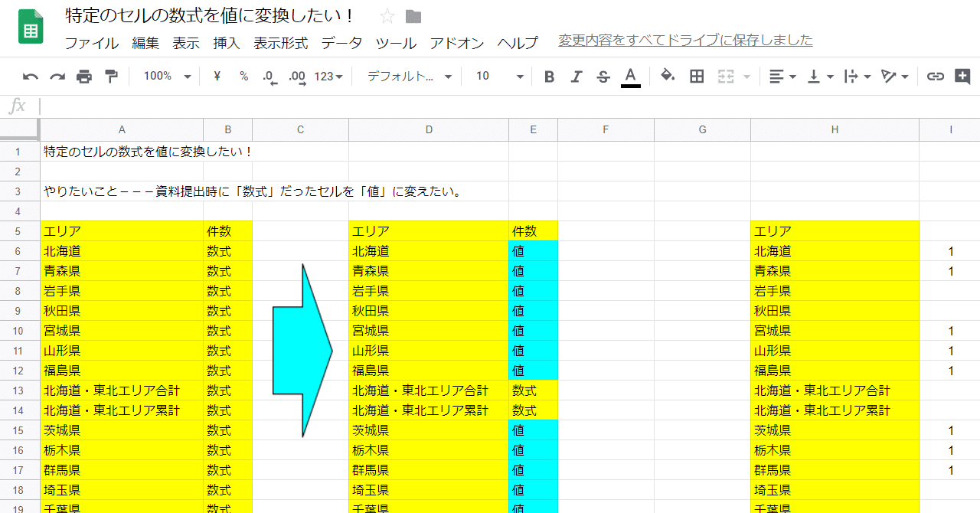
Task: Select column A header
Action: [x=122, y=130]
